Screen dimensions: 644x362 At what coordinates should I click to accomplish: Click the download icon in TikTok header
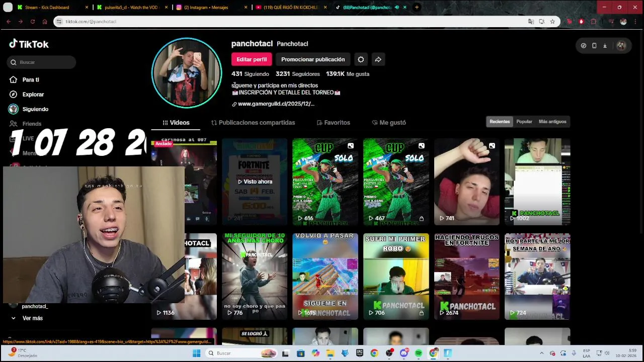tap(605, 46)
